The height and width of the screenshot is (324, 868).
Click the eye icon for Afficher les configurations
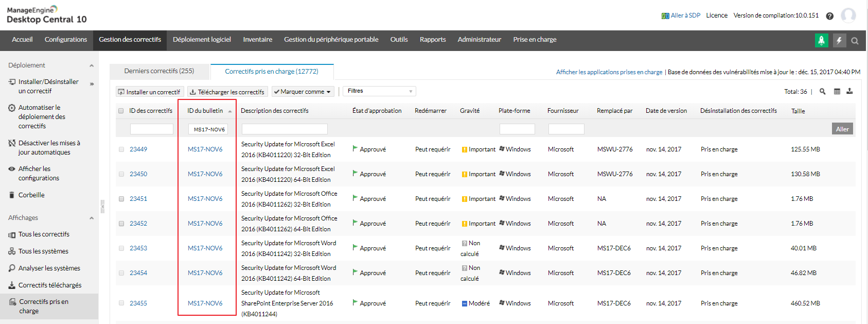coord(12,169)
